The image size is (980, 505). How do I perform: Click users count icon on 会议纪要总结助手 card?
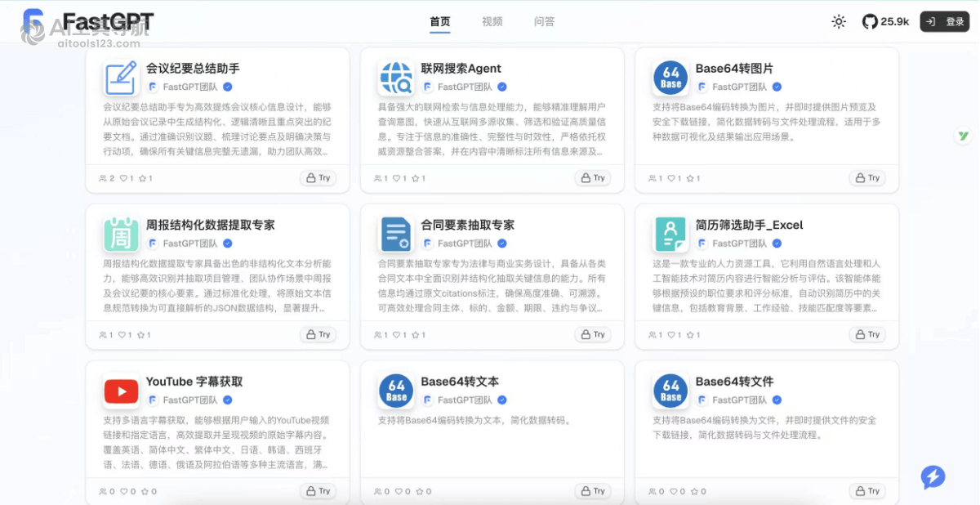pos(103,178)
